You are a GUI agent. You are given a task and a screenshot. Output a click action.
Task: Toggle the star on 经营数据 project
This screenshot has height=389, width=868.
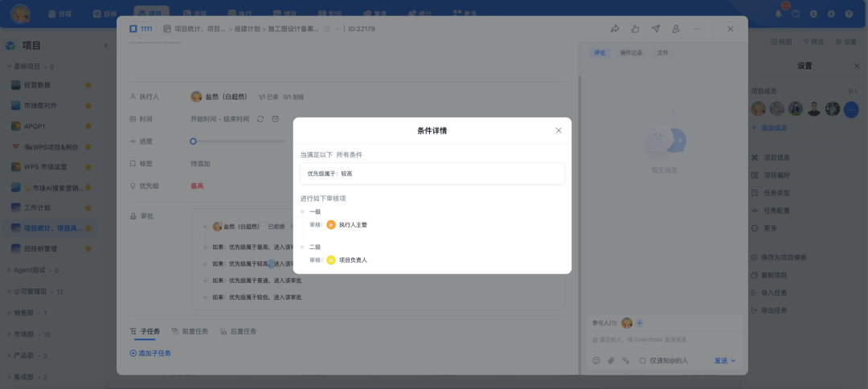click(x=88, y=85)
